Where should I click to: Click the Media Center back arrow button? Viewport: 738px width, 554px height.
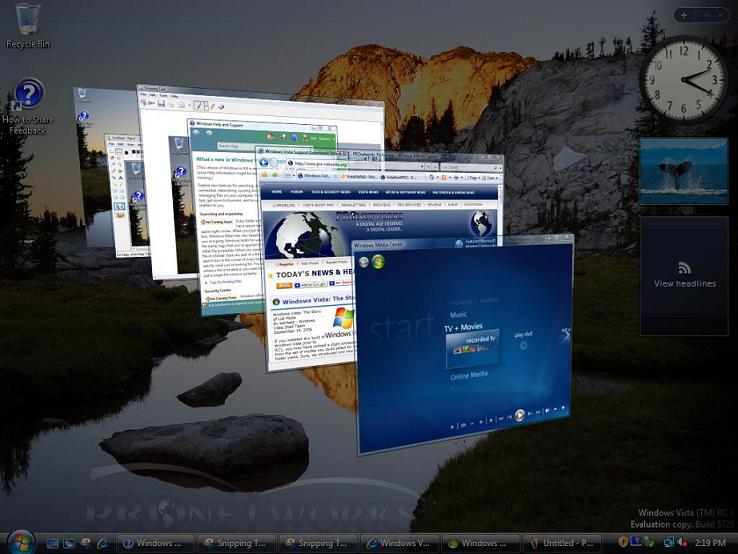point(365,262)
